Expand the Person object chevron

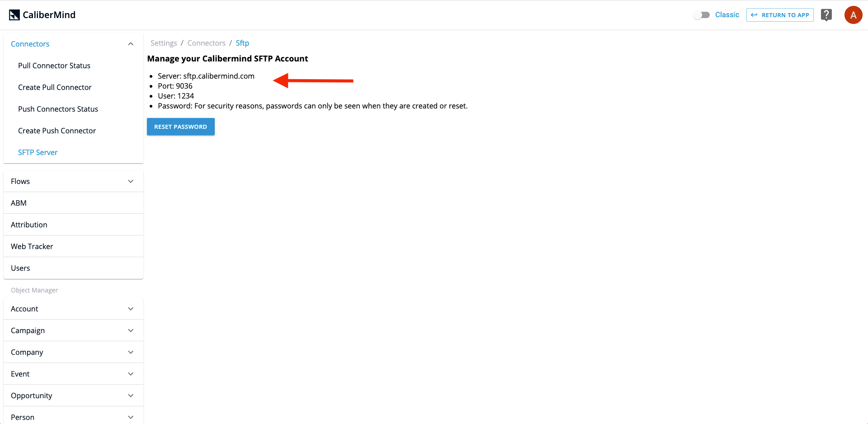pos(131,417)
